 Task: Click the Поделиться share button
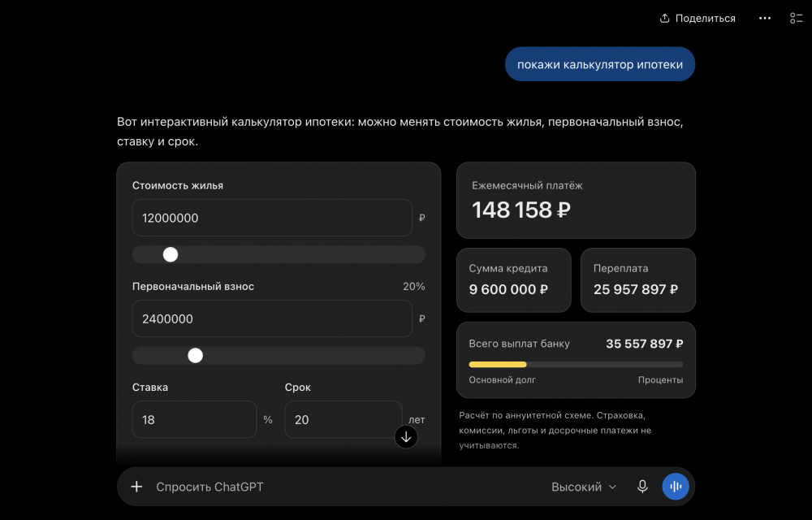(697, 19)
